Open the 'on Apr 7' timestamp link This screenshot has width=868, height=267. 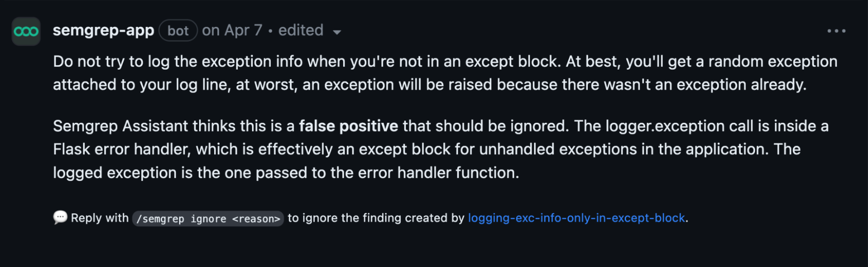point(232,30)
